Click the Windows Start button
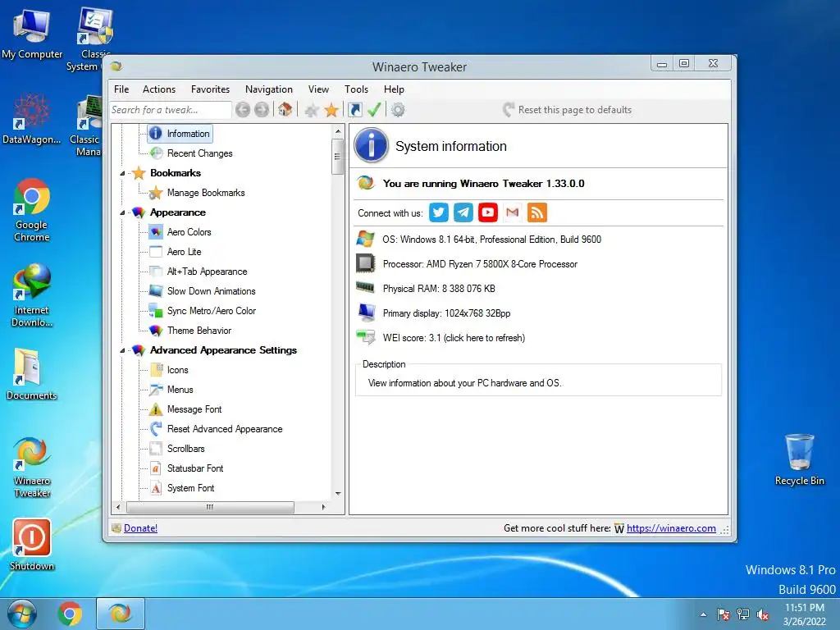The height and width of the screenshot is (630, 840). 22,614
